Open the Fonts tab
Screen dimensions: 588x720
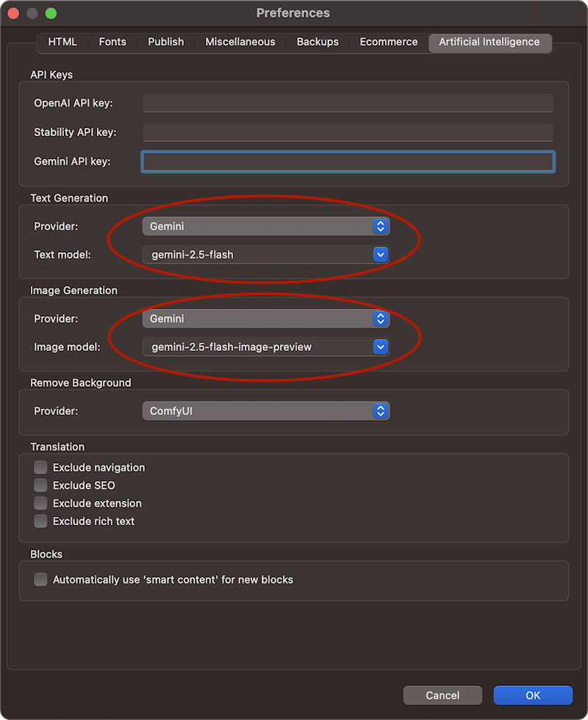click(x=112, y=42)
